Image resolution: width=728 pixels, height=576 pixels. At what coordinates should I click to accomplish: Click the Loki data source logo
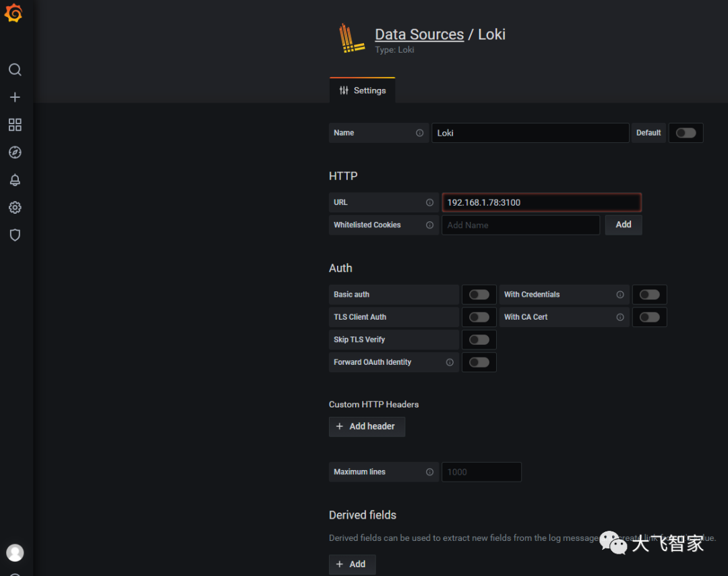pos(351,38)
